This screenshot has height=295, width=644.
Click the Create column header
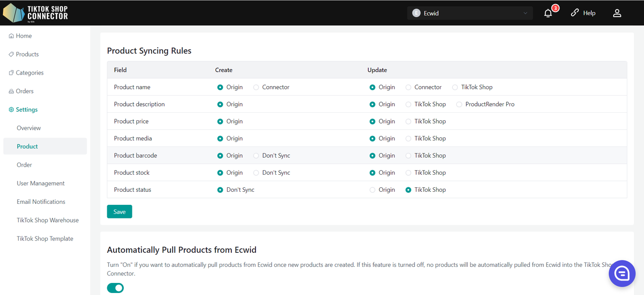224,70
